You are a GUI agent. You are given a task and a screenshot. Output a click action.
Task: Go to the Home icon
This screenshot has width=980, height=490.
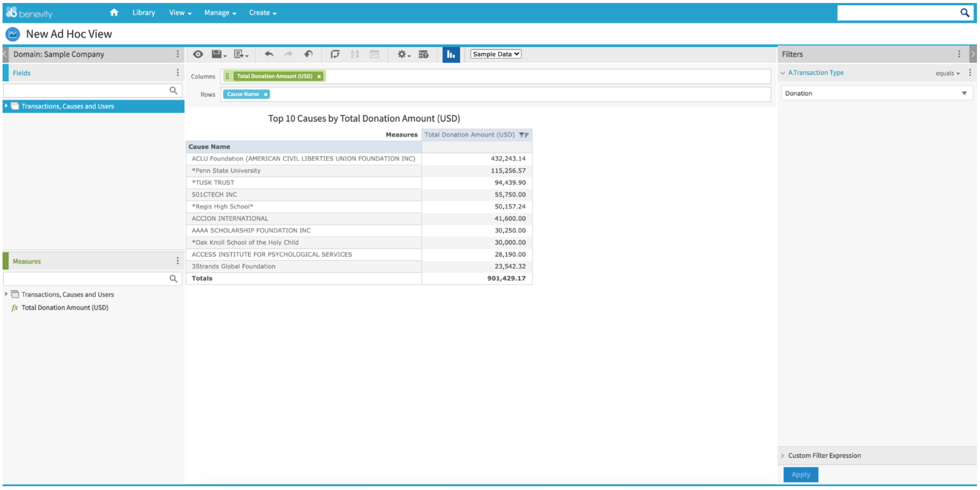pyautogui.click(x=114, y=12)
